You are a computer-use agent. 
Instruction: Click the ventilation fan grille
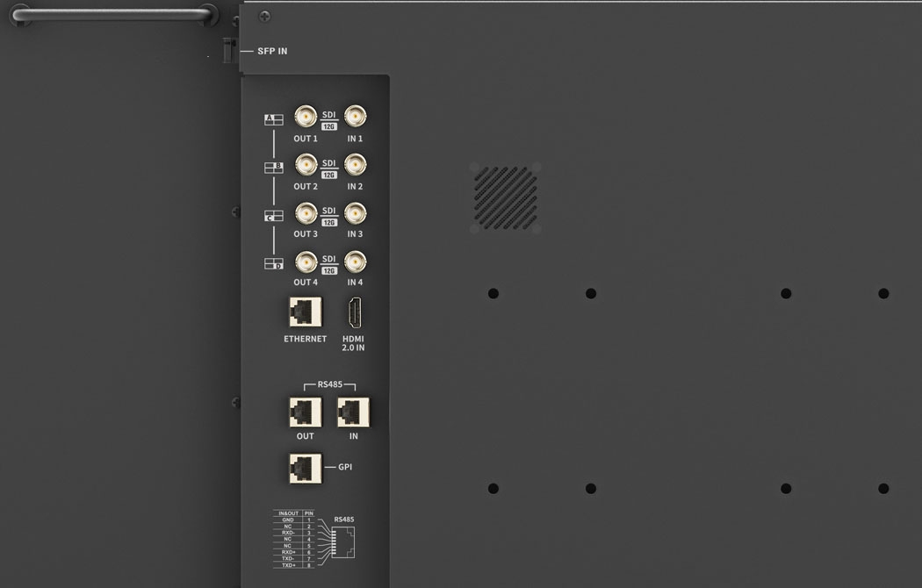(x=505, y=198)
